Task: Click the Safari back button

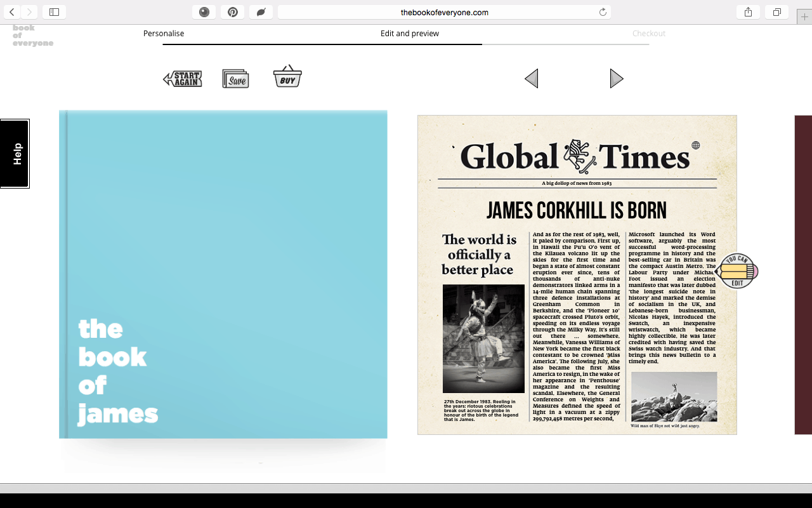Action: (x=12, y=12)
